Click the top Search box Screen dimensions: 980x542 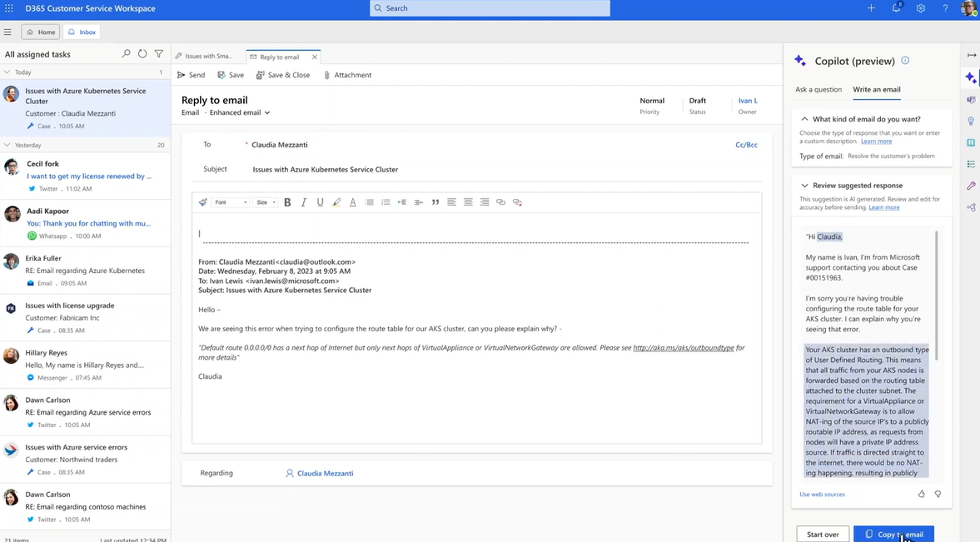coord(490,8)
